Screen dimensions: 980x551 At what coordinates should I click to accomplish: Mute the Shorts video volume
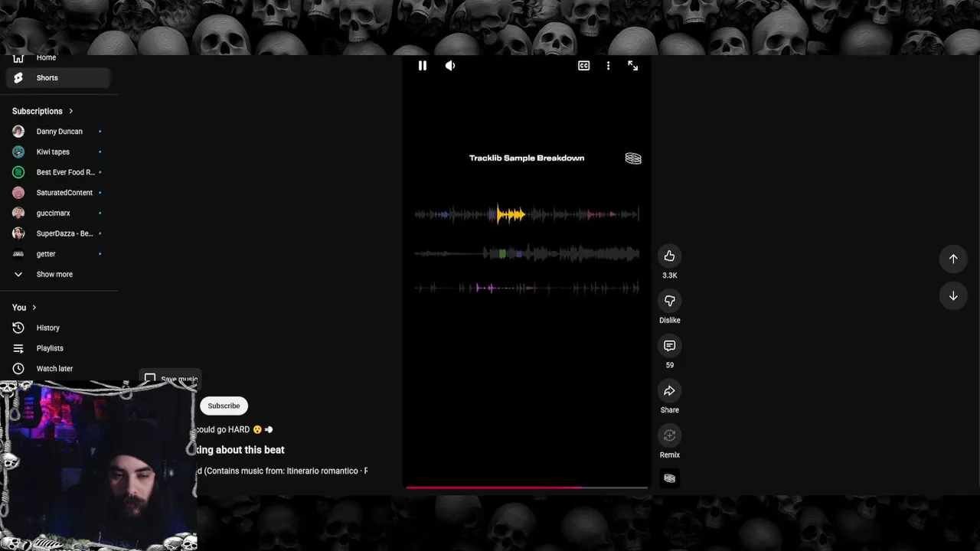450,66
